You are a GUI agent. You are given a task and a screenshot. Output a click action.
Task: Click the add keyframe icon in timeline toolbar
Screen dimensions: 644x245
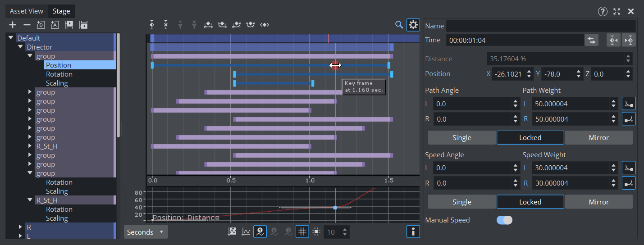click(152, 25)
